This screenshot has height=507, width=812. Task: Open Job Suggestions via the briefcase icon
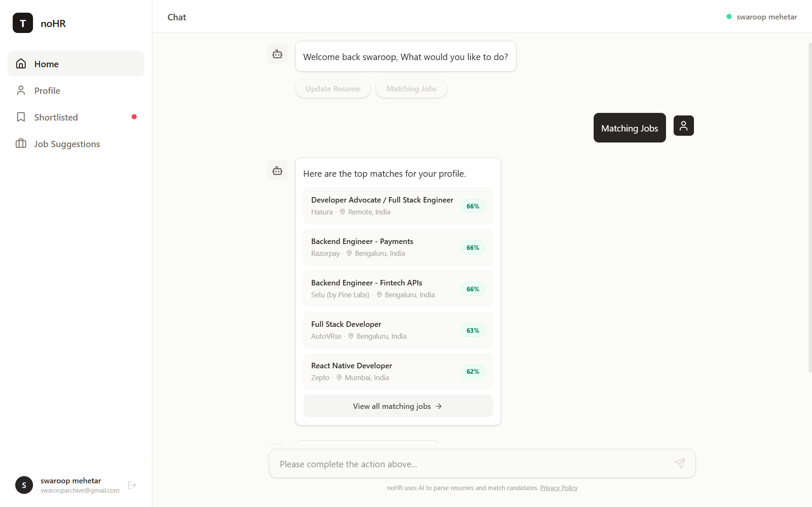point(21,143)
